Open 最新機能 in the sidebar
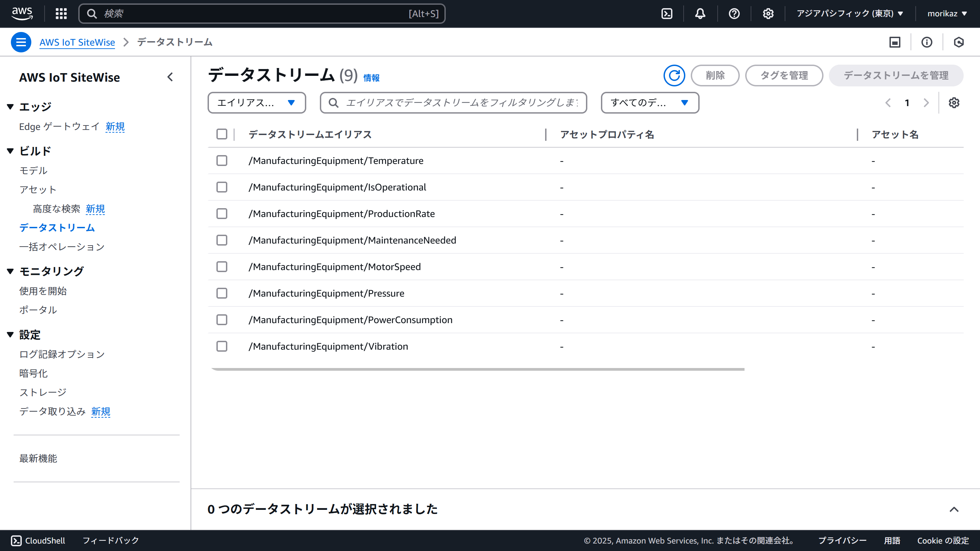The height and width of the screenshot is (551, 980). coord(38,458)
